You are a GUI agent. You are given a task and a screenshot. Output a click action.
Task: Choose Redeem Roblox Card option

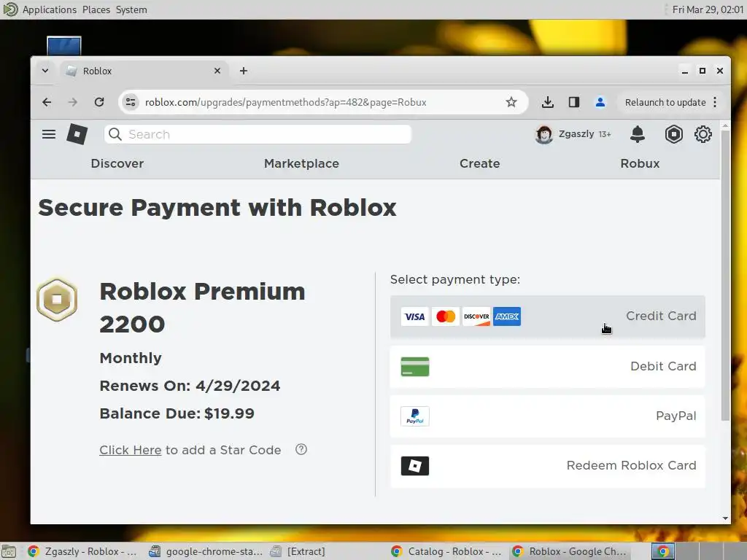(x=547, y=466)
